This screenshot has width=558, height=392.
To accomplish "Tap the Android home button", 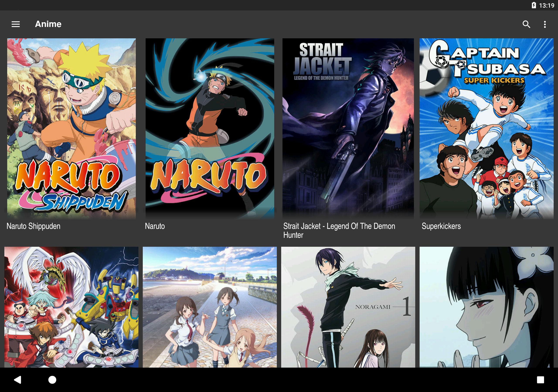I will (52, 380).
